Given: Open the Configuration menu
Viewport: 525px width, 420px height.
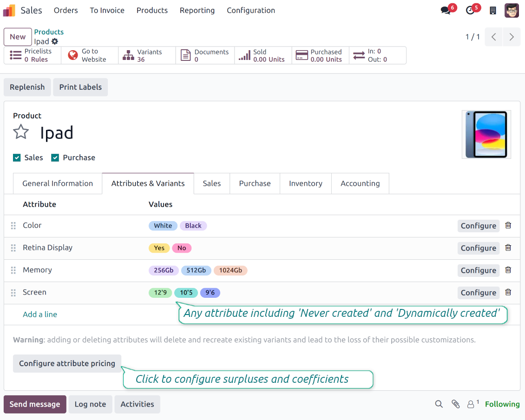Looking at the screenshot, I should tap(251, 10).
